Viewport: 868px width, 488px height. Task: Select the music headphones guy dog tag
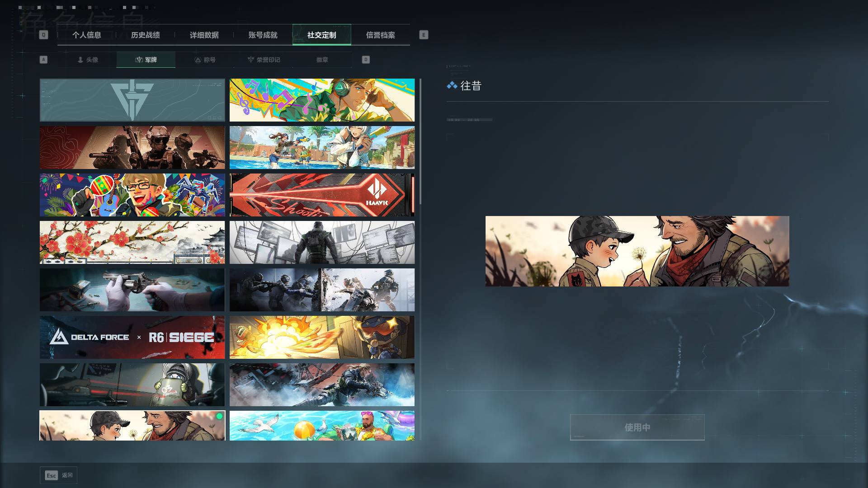click(x=322, y=100)
